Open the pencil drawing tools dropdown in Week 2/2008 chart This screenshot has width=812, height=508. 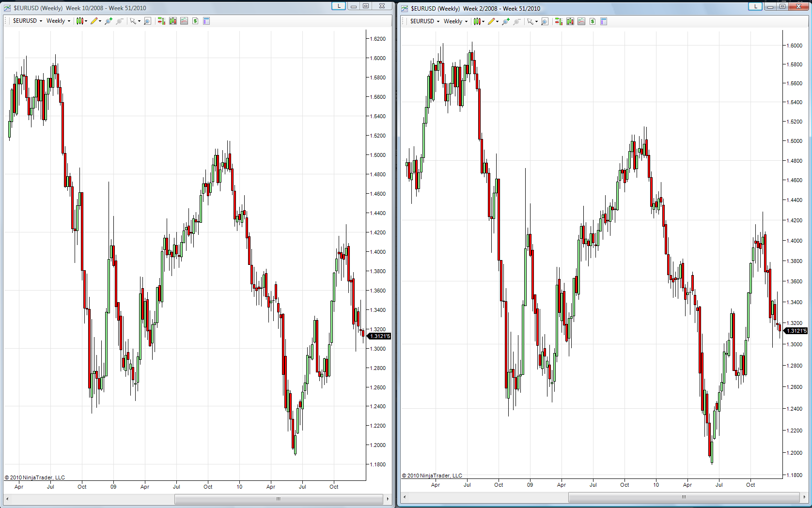pyautogui.click(x=493, y=21)
